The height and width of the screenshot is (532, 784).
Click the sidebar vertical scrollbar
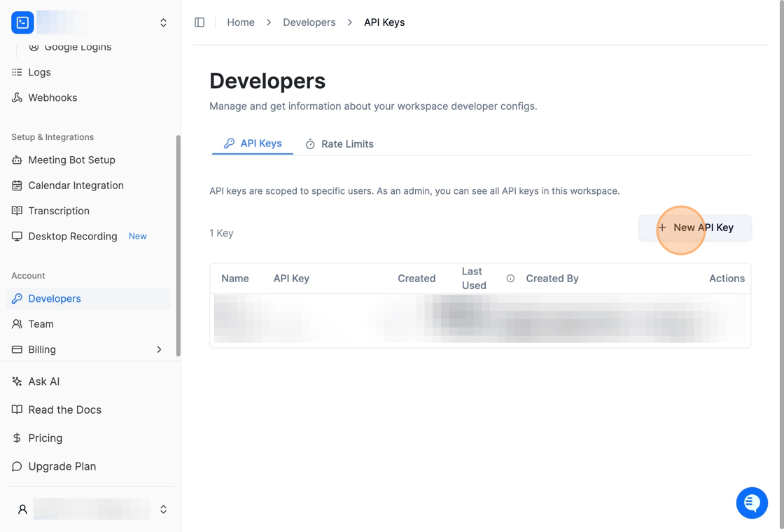coord(178,245)
